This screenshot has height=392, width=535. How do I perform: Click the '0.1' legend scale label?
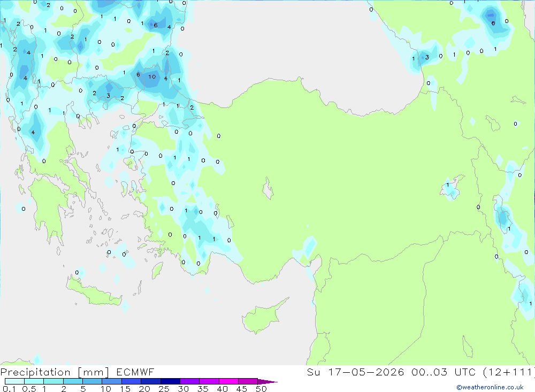(x=9, y=389)
